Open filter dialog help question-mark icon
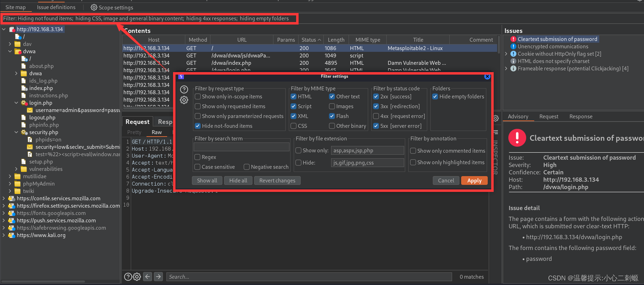The width and height of the screenshot is (644, 285). click(x=184, y=90)
